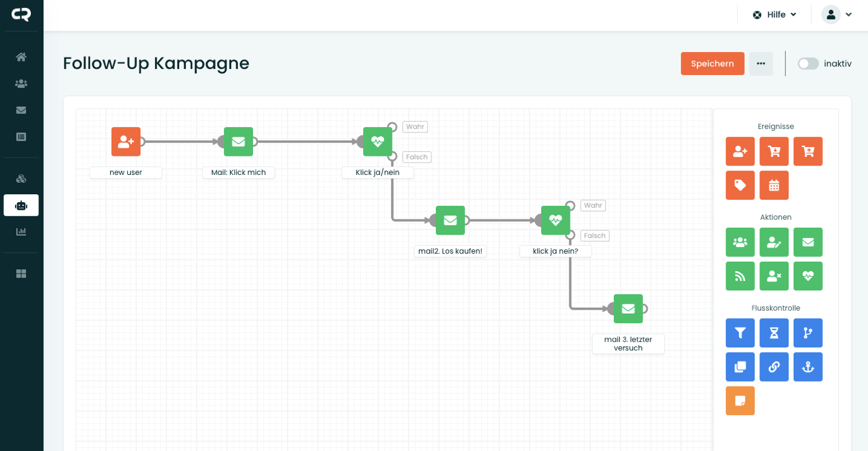Image resolution: width=868 pixels, height=451 pixels.
Task: Open the cubes integrations icon in sidebar
Action: (21, 179)
